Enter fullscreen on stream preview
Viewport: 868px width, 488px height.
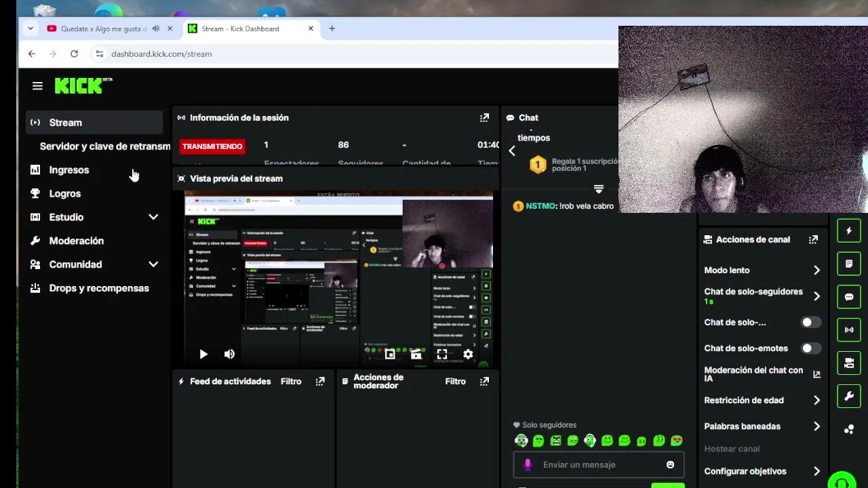pos(442,354)
